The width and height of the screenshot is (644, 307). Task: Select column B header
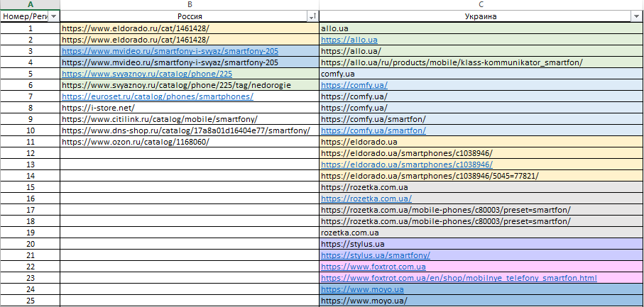tap(190, 4)
